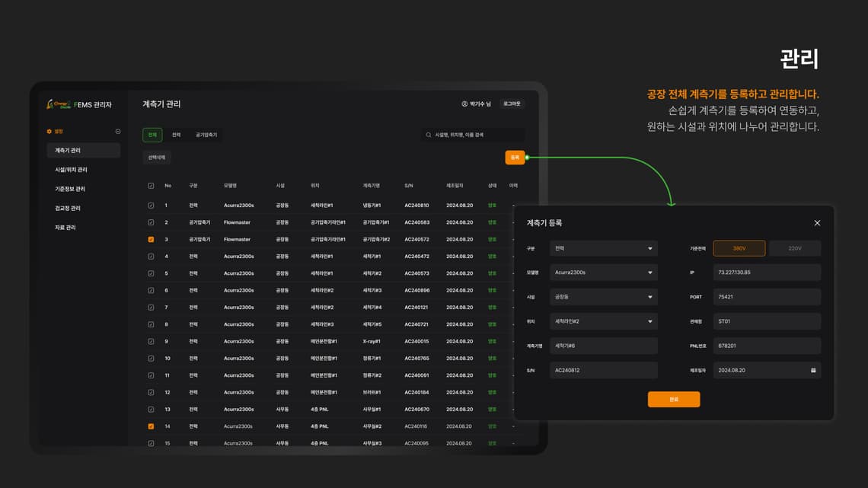Click the user profile icon beside 박기수 님
Image resolution: width=868 pixels, height=488 pixels.
[x=464, y=104]
